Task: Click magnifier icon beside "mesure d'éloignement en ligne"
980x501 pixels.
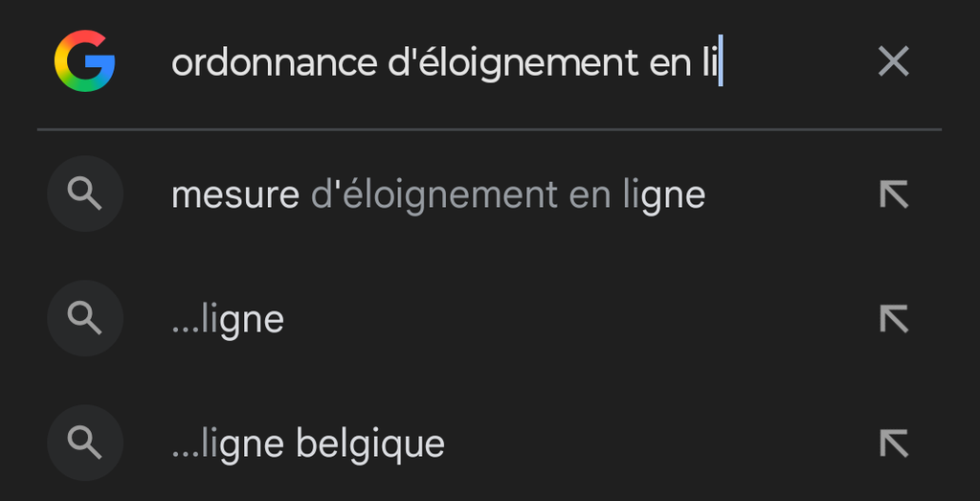Action: tap(85, 194)
